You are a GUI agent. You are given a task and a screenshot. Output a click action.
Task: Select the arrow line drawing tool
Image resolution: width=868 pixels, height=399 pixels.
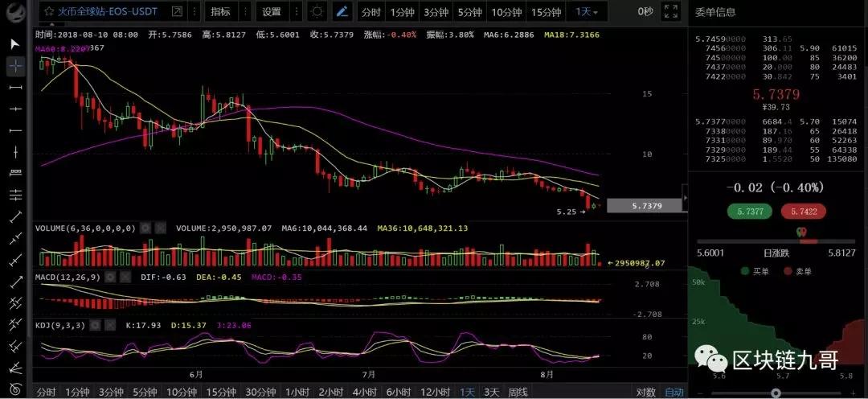(15, 281)
